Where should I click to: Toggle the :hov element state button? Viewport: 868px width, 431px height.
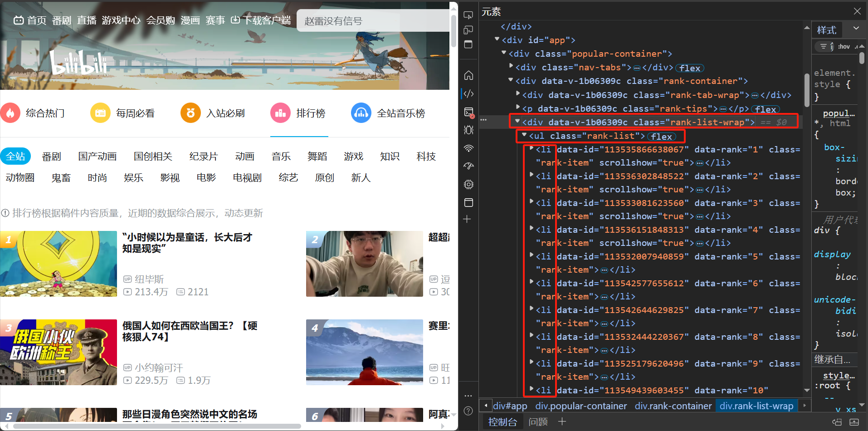(844, 46)
